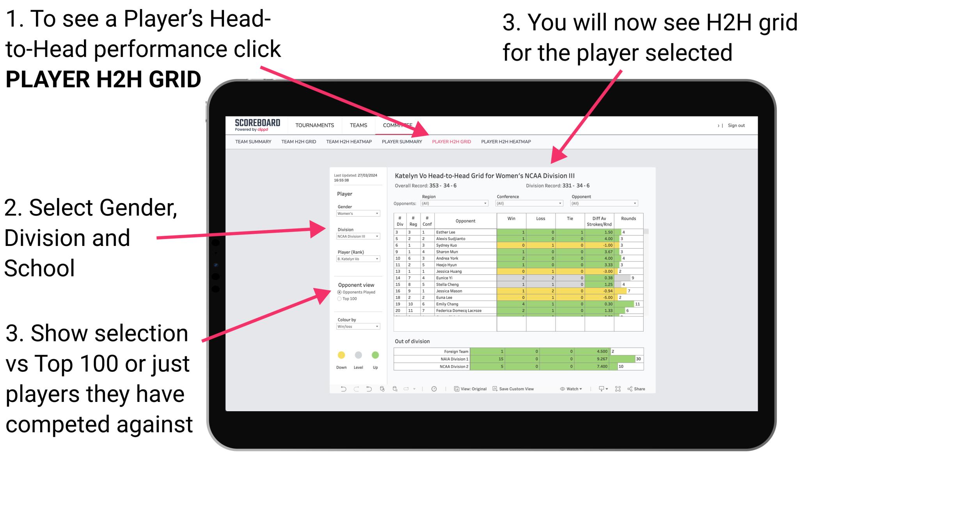Select Opponents Played radio button

(x=339, y=293)
